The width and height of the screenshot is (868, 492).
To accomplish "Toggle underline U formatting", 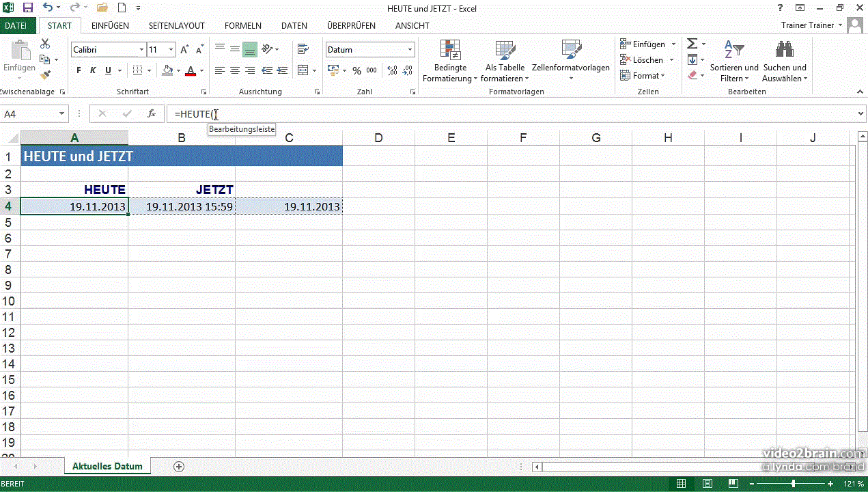I will tap(109, 70).
